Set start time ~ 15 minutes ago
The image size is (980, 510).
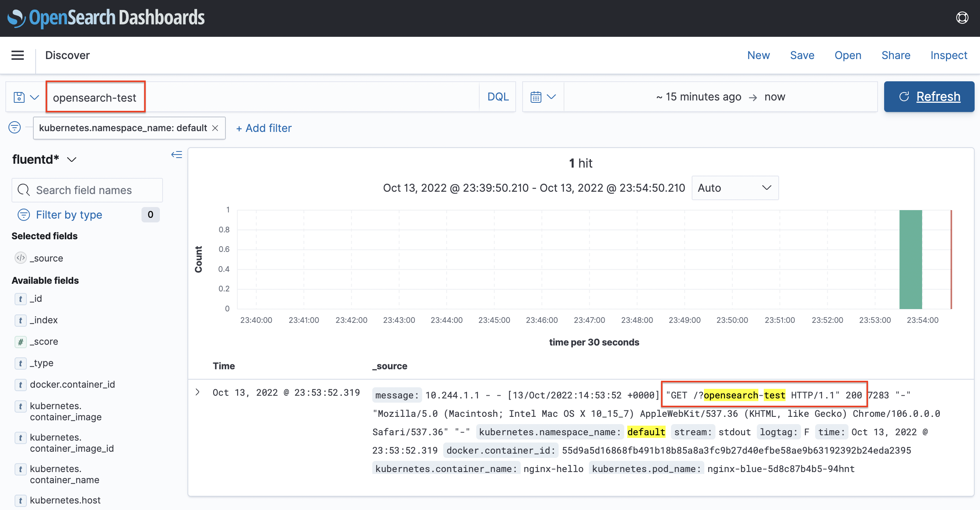(699, 97)
